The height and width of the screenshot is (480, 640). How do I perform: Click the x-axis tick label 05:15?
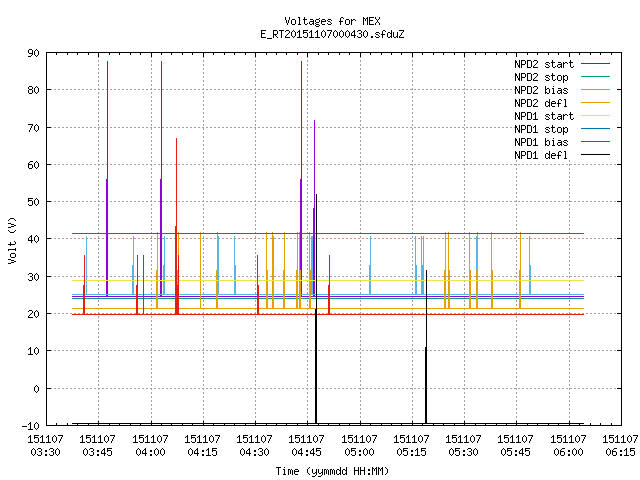coord(411,452)
